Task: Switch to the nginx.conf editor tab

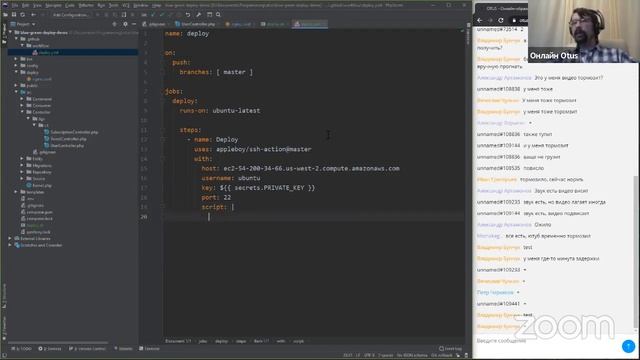Action: (240, 24)
